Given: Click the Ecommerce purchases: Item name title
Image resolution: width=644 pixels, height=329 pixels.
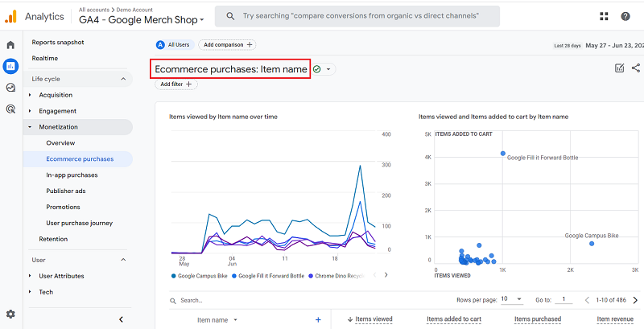Looking at the screenshot, I should click(231, 69).
